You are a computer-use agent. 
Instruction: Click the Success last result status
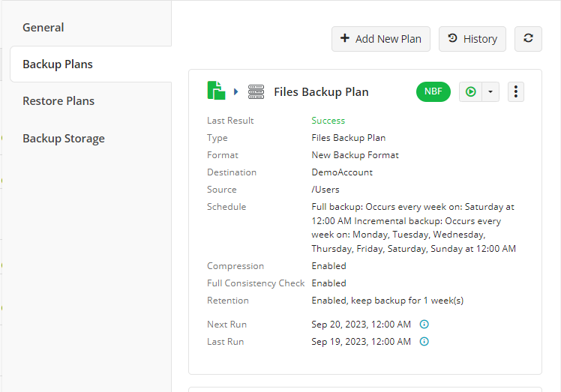pos(328,121)
